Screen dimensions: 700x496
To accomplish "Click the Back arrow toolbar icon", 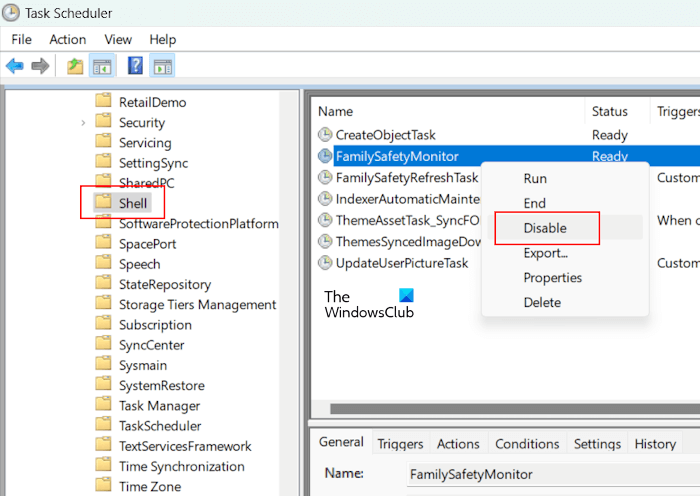I will click(x=15, y=66).
